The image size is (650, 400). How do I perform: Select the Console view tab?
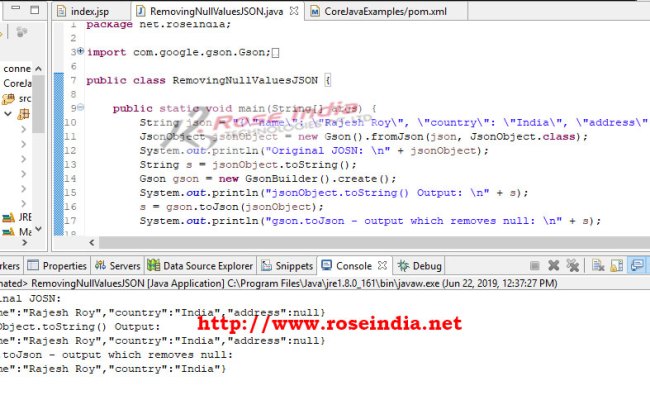354,265
